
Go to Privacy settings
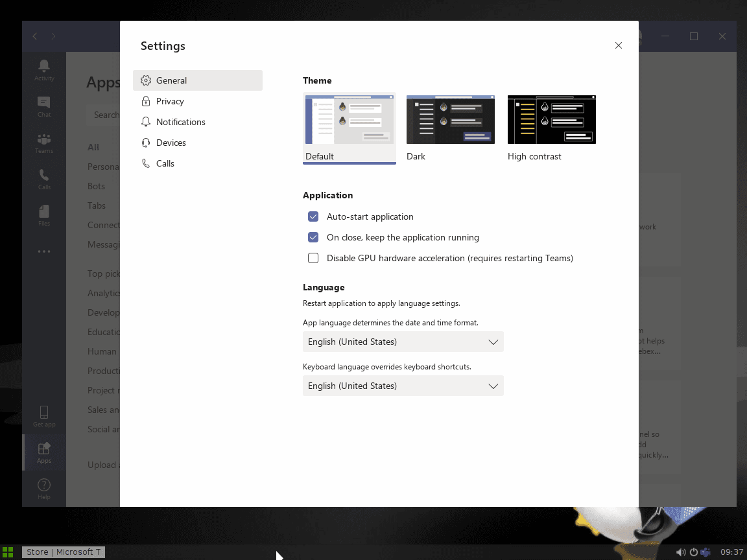click(170, 101)
